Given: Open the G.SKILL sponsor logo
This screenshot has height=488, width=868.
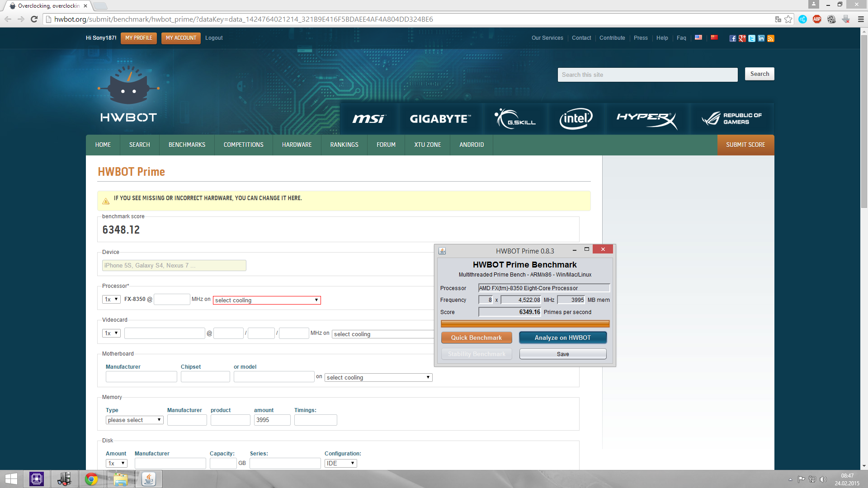Looking at the screenshot, I should (515, 119).
